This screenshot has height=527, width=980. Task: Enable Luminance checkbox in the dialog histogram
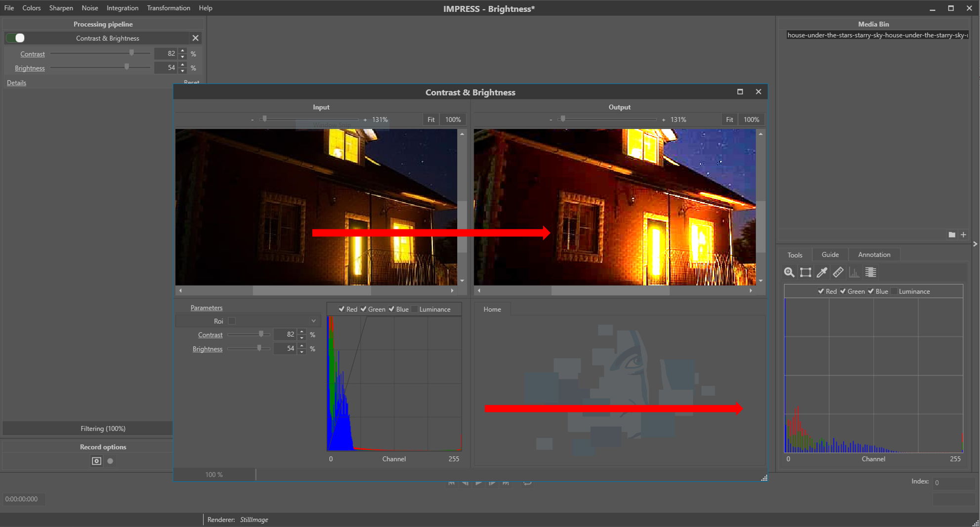pyautogui.click(x=415, y=309)
